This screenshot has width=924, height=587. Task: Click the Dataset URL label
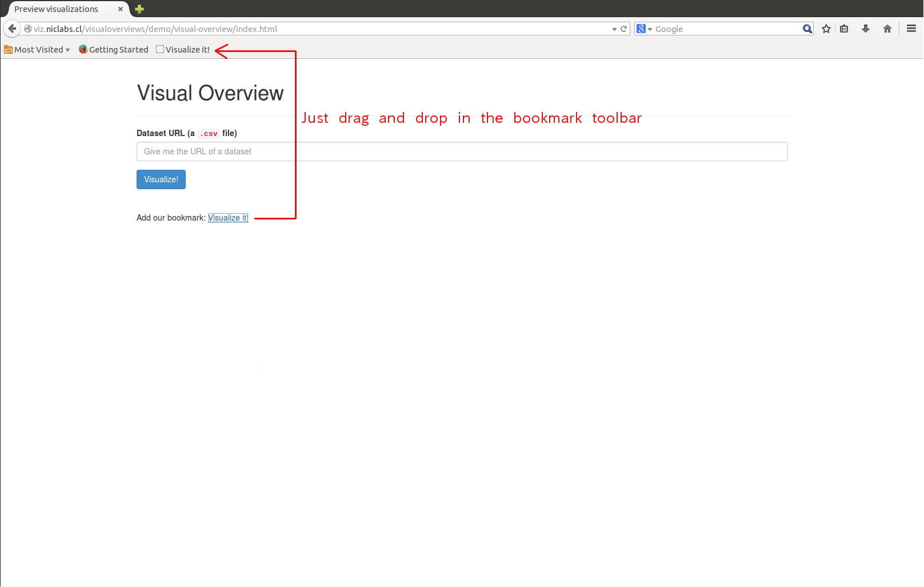click(x=187, y=133)
